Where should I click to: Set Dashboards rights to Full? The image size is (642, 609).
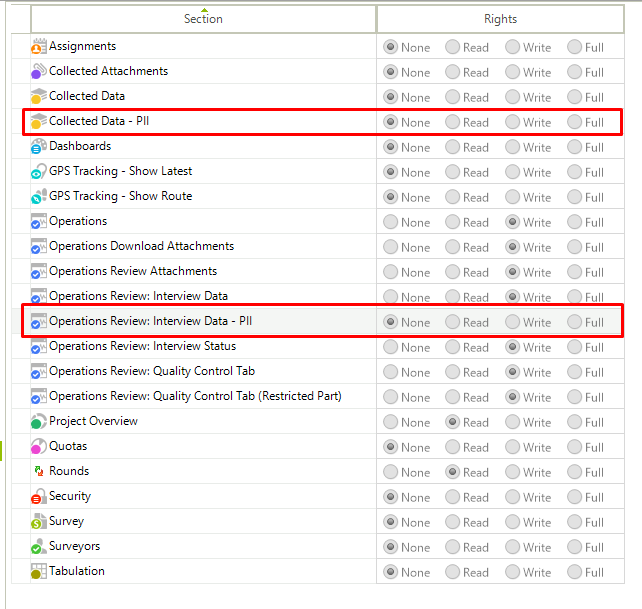coord(574,147)
